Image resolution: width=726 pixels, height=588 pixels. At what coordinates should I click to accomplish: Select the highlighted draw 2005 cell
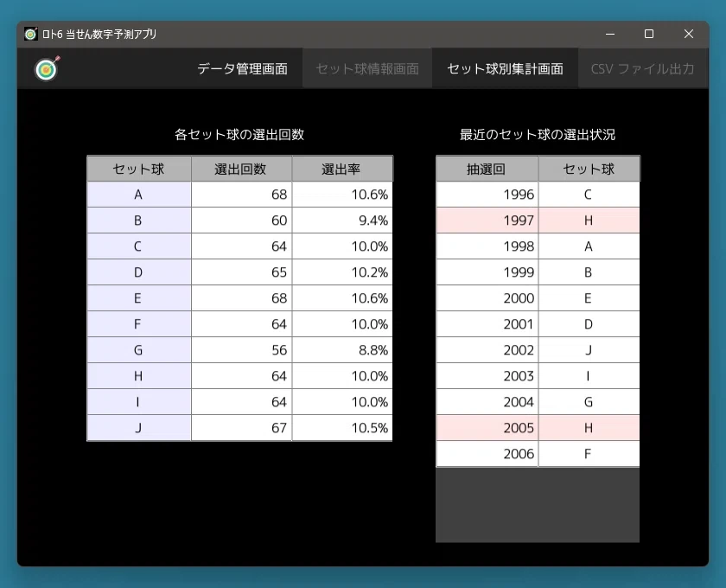(x=487, y=428)
